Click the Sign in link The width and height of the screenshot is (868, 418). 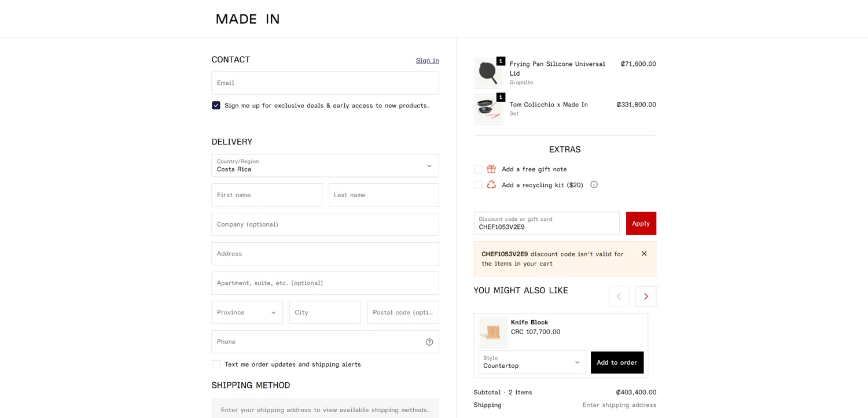click(x=427, y=60)
